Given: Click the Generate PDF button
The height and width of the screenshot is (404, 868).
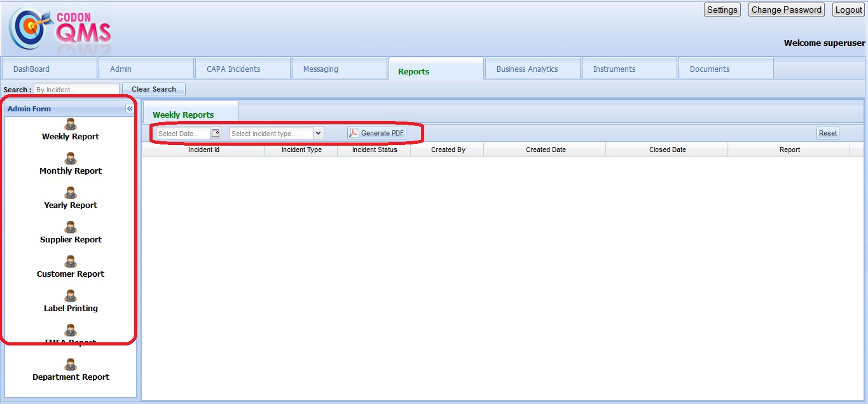Looking at the screenshot, I should 376,133.
